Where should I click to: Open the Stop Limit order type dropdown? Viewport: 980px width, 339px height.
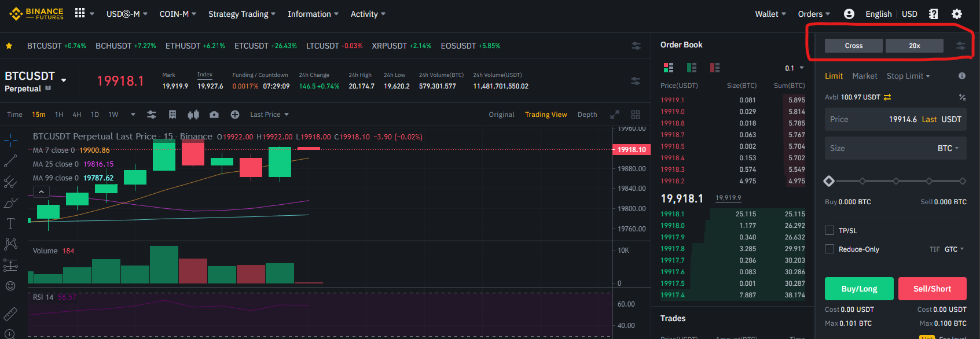click(908, 76)
